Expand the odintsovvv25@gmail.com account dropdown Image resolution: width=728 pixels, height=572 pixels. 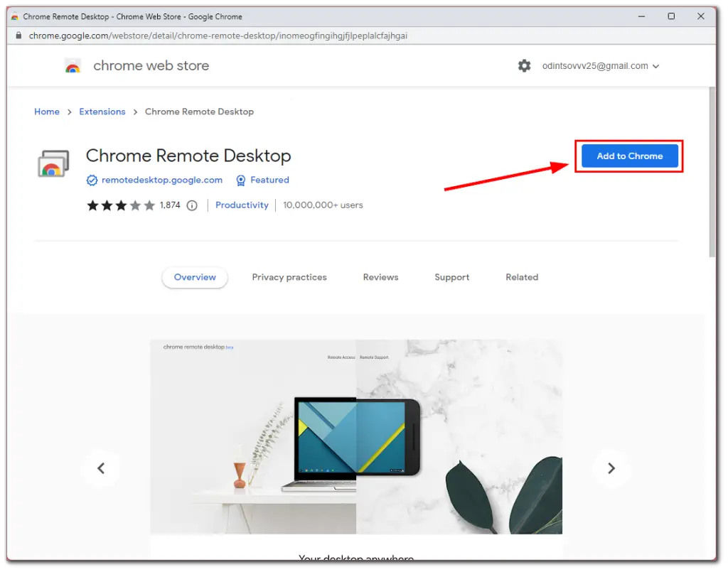click(600, 66)
